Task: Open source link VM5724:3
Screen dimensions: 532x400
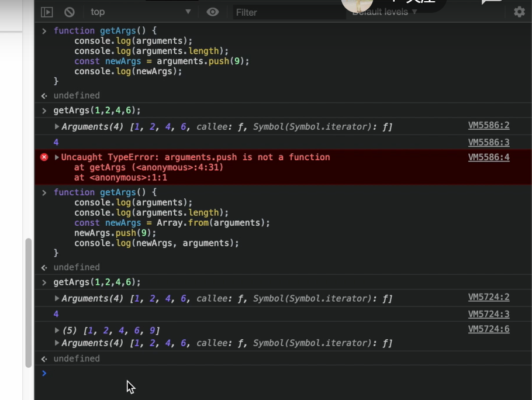Action: (489, 314)
